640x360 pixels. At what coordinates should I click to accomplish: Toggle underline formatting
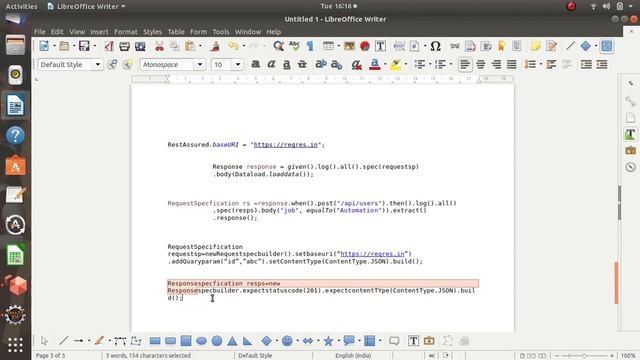(x=287, y=64)
